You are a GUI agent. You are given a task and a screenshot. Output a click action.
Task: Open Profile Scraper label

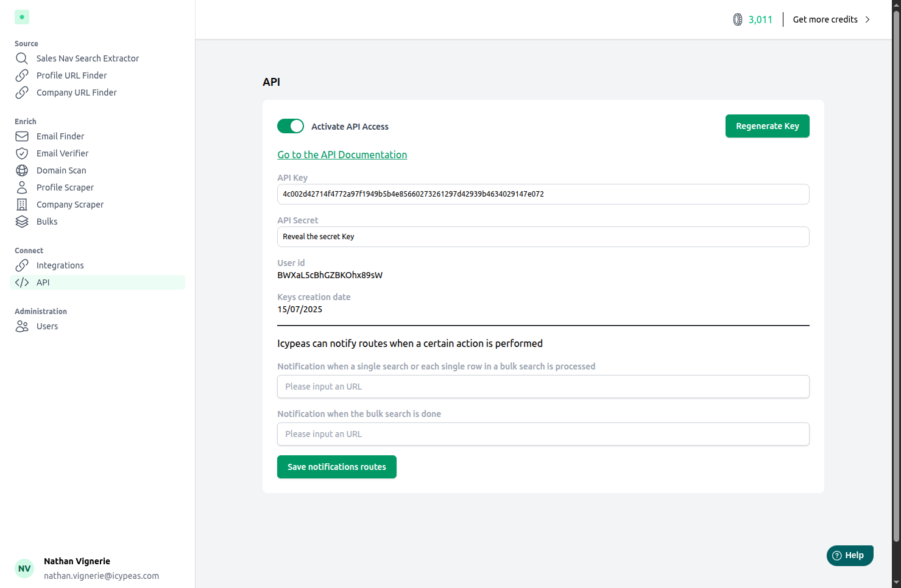(65, 187)
